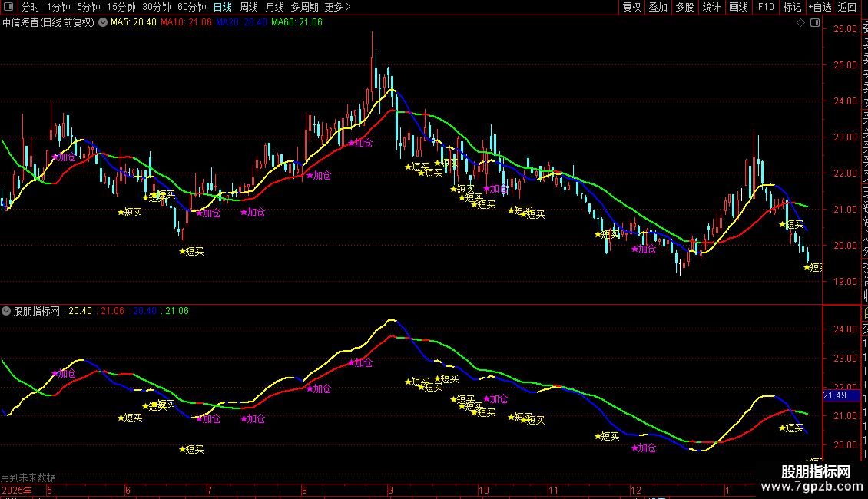Viewport: 868px width, 499px height.
Task: Click the 返回 back button
Action: (846, 7)
